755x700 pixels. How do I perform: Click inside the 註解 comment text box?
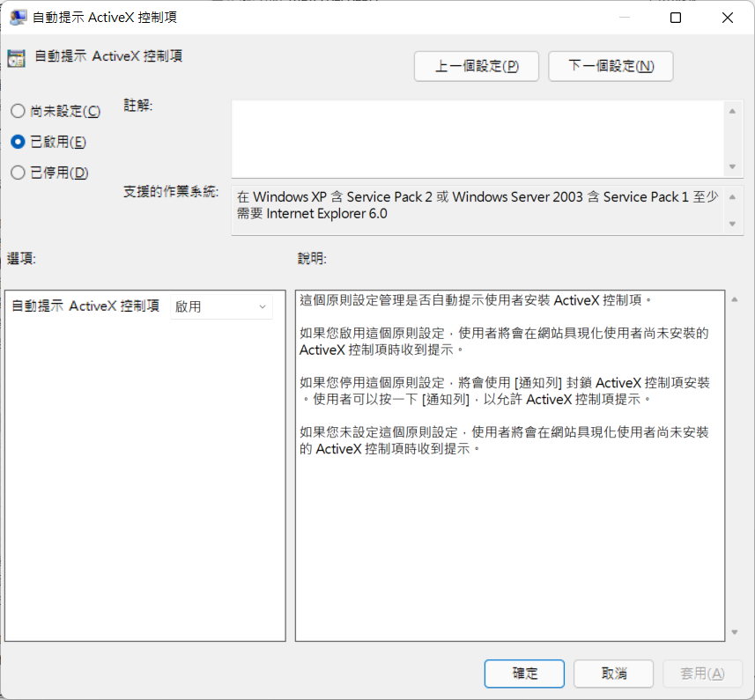coord(476,138)
